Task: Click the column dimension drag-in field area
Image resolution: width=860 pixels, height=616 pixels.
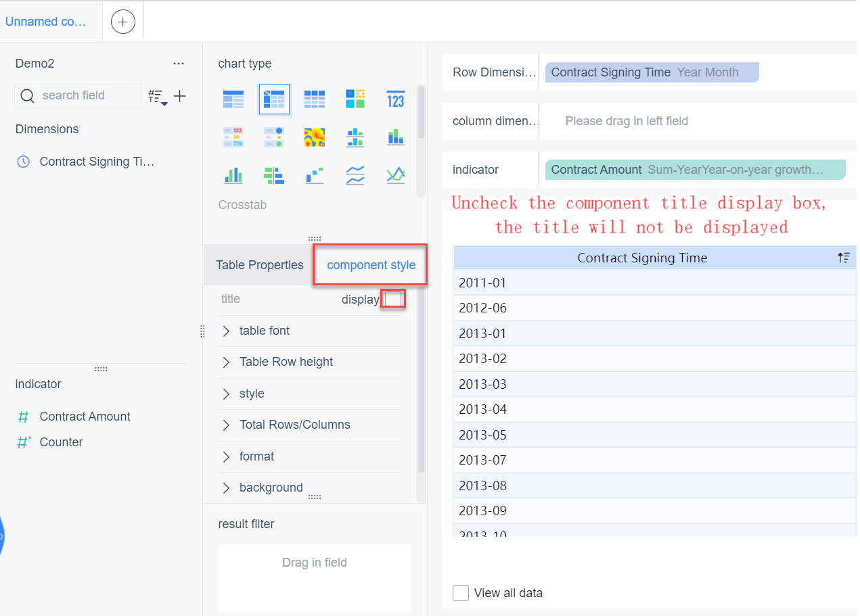Action: pyautogui.click(x=697, y=121)
